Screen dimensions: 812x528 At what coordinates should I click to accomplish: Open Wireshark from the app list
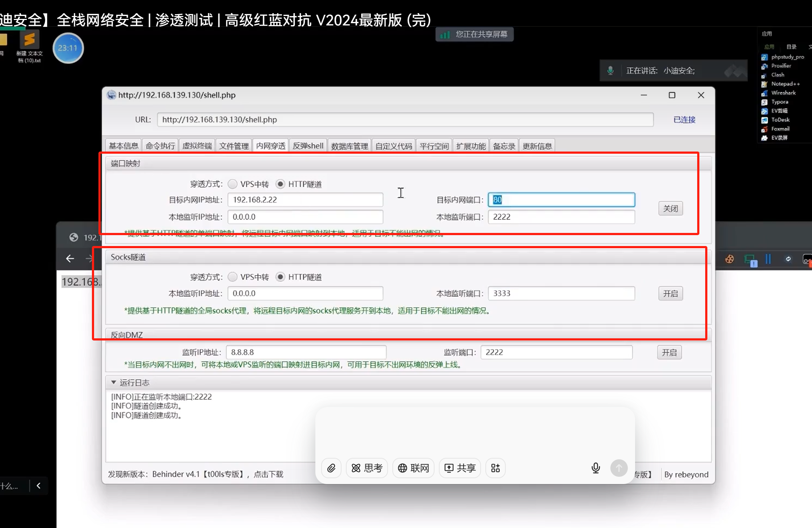[x=783, y=93]
